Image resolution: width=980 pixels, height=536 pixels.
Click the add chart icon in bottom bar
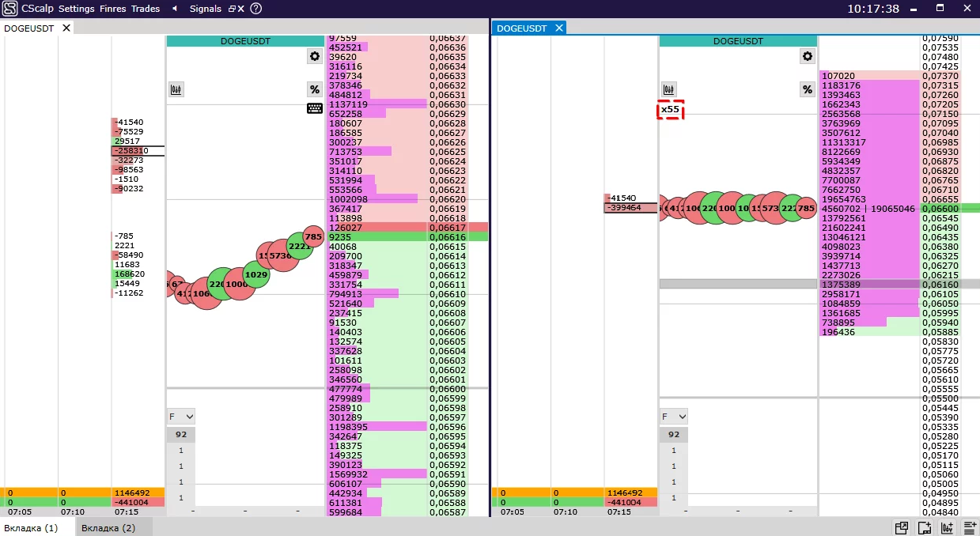946,527
